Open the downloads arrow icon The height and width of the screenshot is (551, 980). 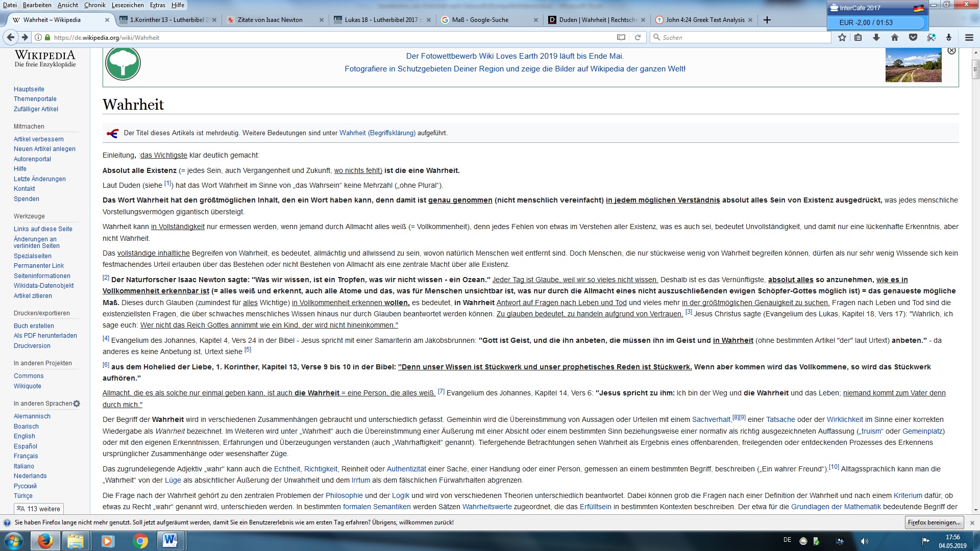pos(876,37)
